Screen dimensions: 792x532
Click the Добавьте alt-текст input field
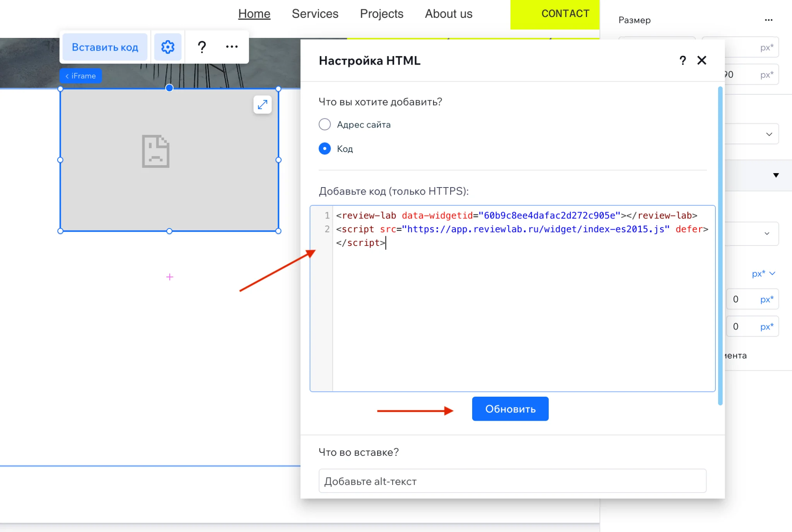point(512,481)
